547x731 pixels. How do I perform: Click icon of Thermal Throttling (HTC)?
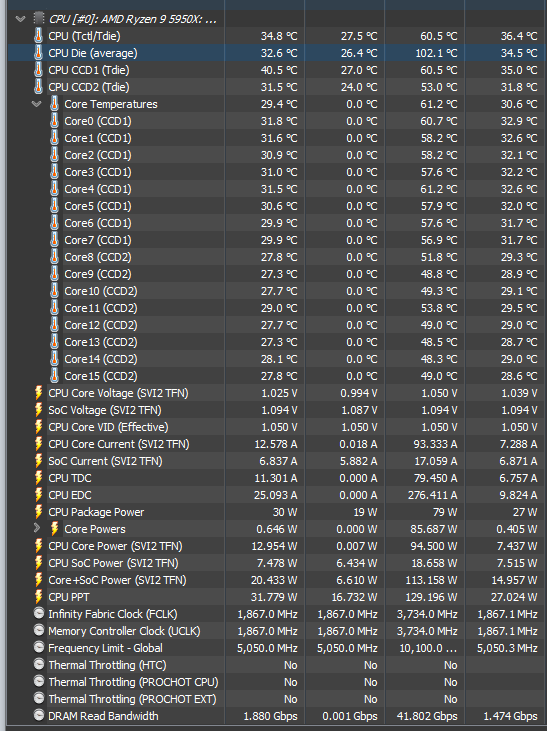coord(39,664)
